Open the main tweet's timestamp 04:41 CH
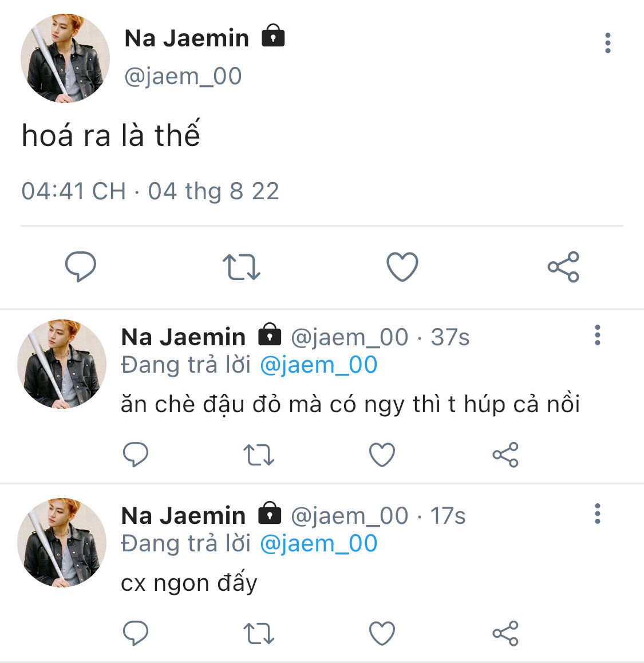The height and width of the screenshot is (663, 644). click(x=73, y=191)
